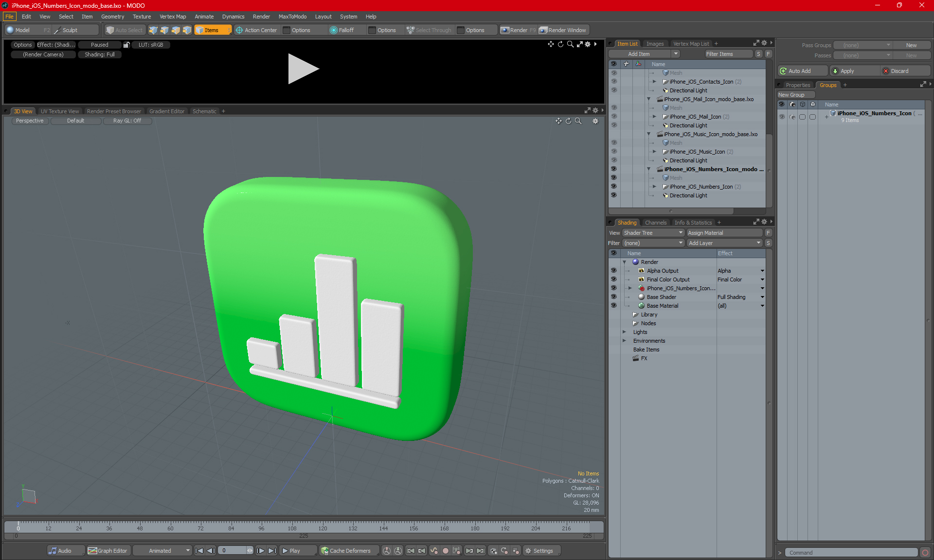Open the Add Item dropdown
Viewport: 934px width, 560px height.
644,54
